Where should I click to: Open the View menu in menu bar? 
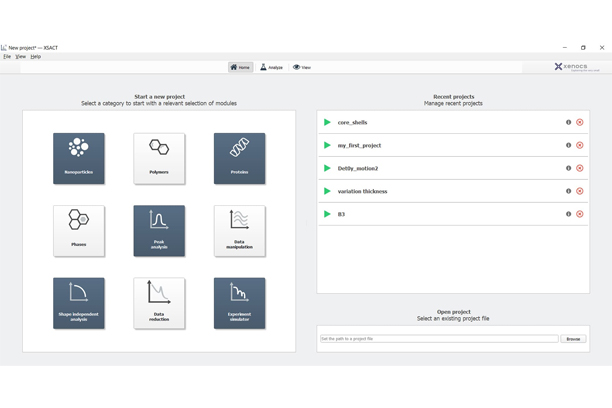(21, 57)
